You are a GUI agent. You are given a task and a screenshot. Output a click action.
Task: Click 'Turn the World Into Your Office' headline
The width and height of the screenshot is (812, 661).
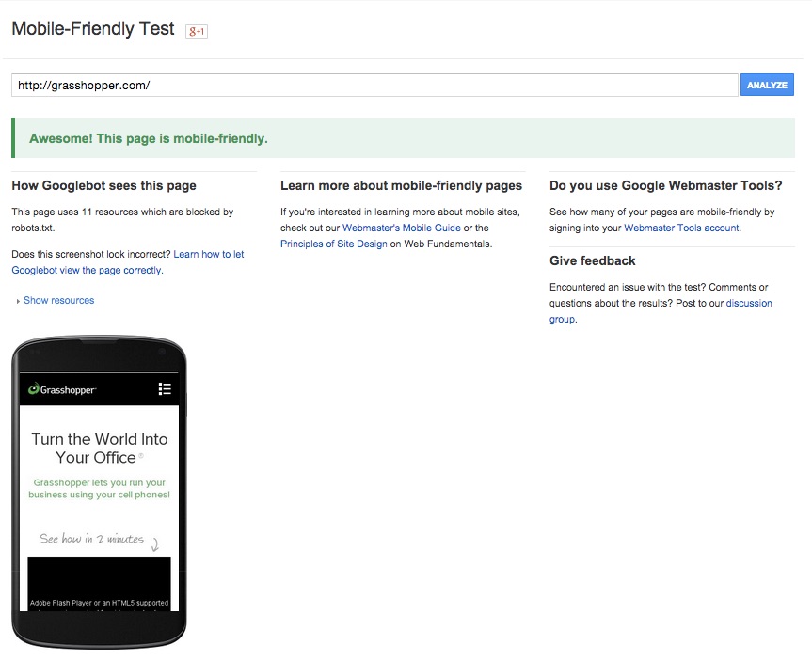click(x=99, y=449)
